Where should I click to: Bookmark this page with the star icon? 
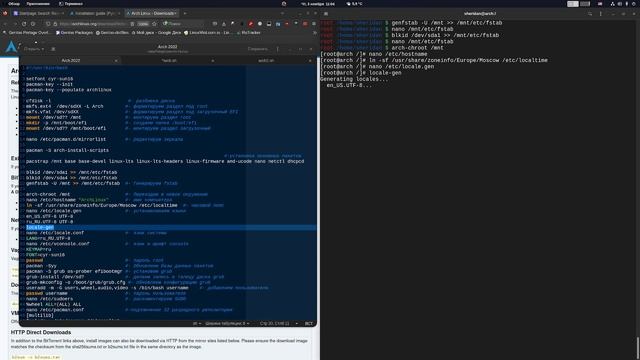click(x=154, y=24)
